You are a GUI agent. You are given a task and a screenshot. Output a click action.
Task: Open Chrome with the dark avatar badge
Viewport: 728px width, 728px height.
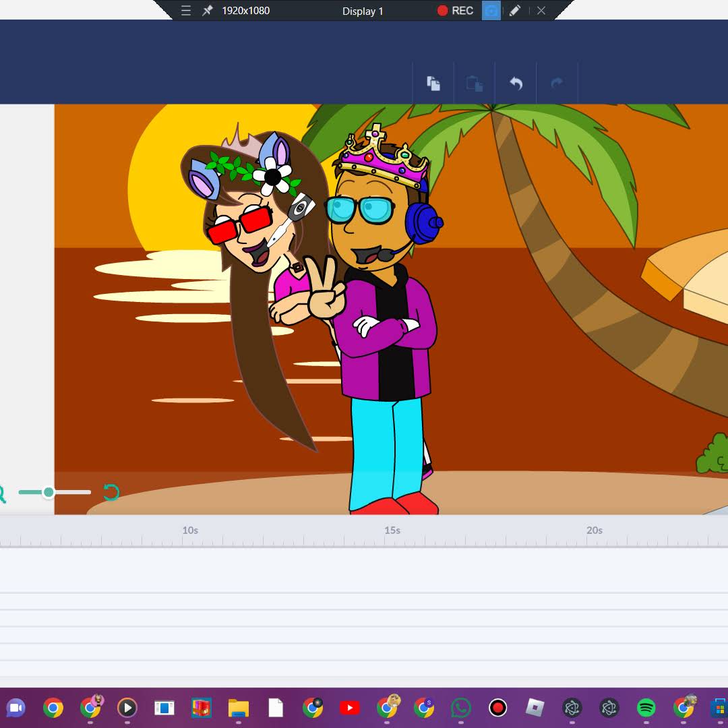click(x=313, y=708)
